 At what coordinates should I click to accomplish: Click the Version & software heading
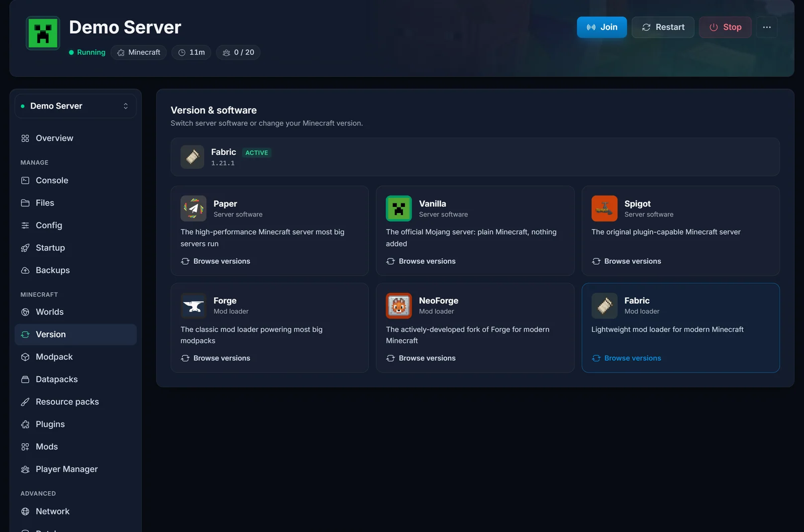tap(214, 110)
